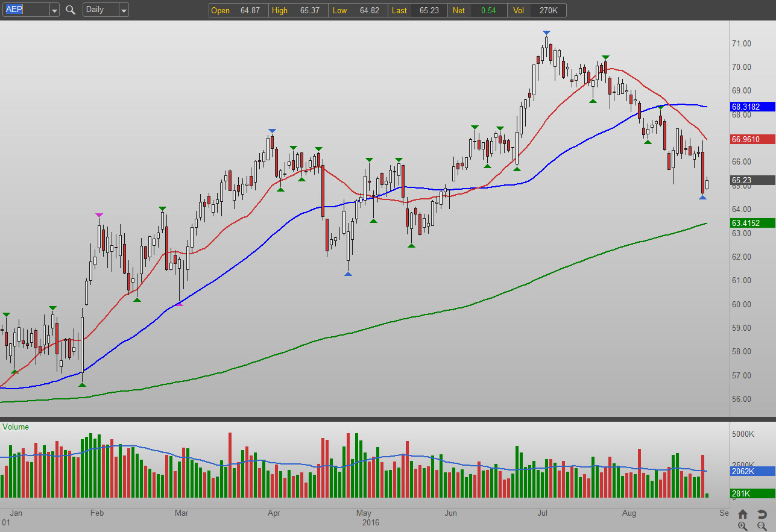Click the 56.00 price axis label

(x=742, y=399)
